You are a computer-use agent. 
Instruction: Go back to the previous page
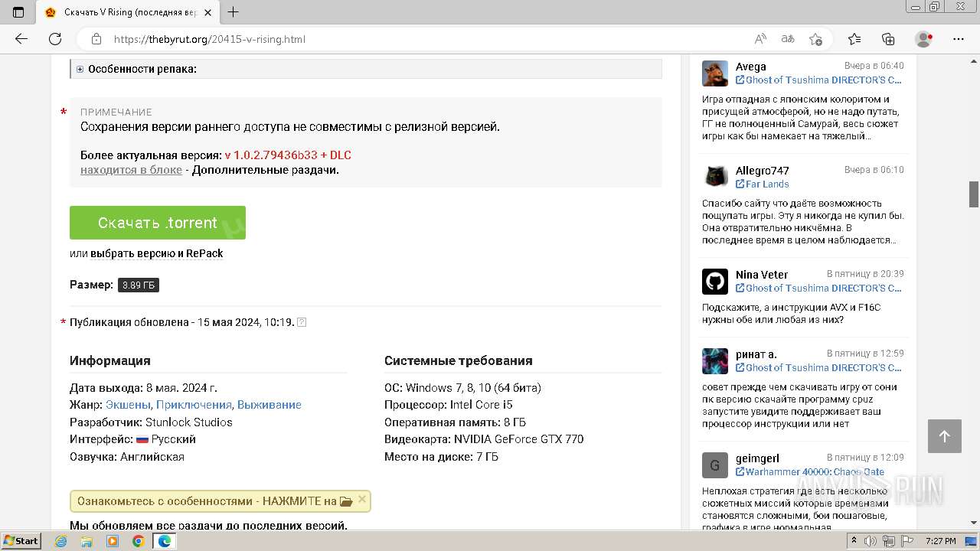click(21, 39)
